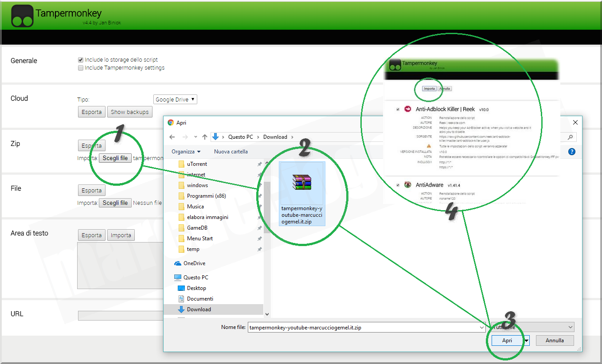Enable Include Tampermonkey settings checkbox
The height and width of the screenshot is (364, 602).
pyautogui.click(x=81, y=68)
